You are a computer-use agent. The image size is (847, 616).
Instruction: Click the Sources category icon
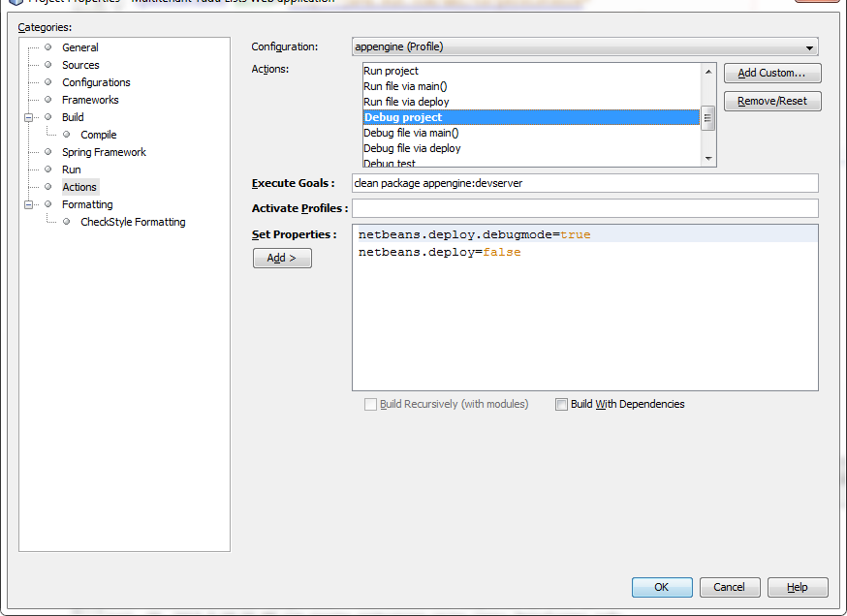coord(48,64)
